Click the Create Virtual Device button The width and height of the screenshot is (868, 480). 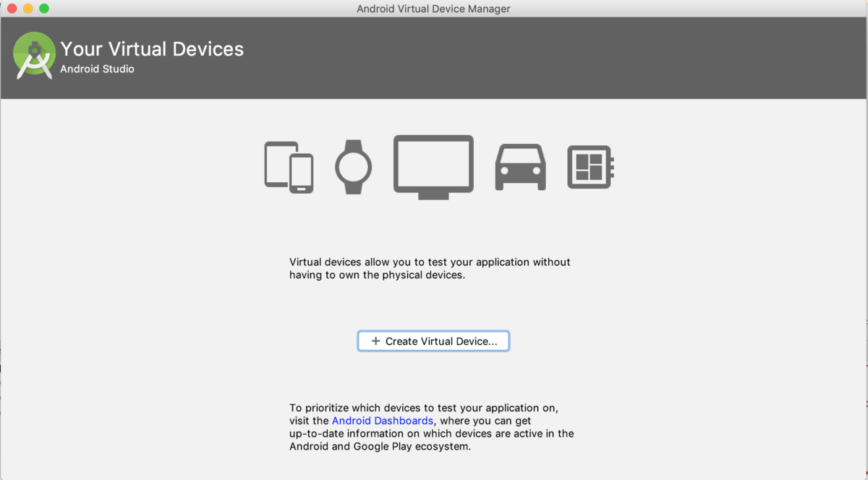(433, 341)
